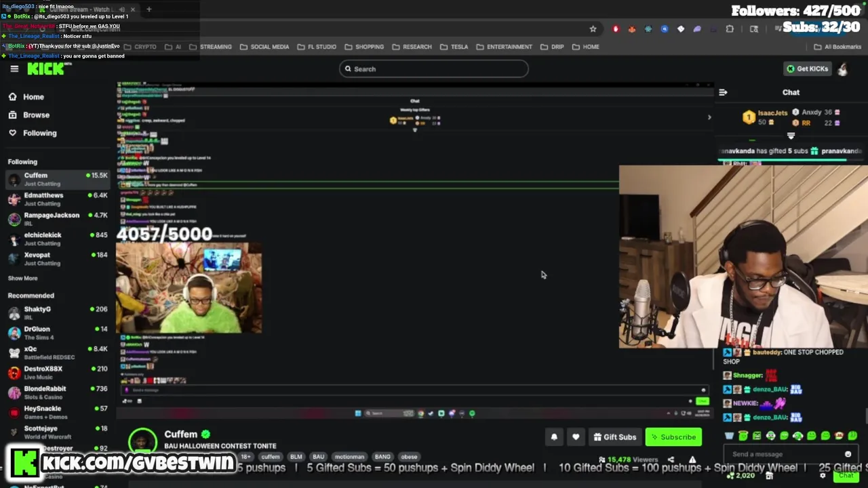Select Cuffem channel in Following list

[x=58, y=180]
